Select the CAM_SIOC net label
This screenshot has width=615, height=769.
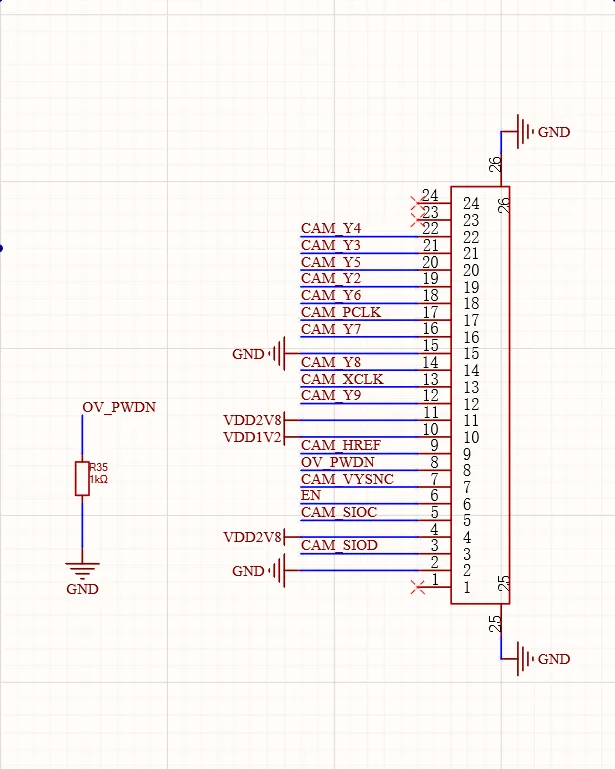339,512
